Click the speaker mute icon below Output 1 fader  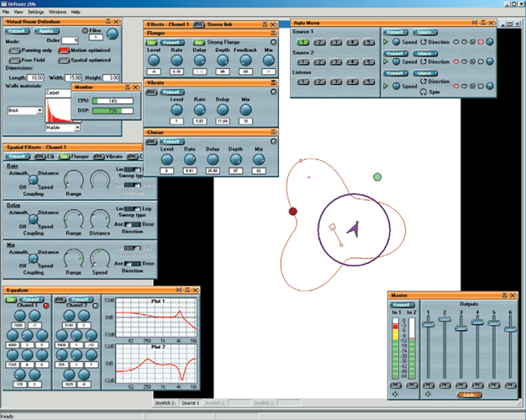click(428, 394)
